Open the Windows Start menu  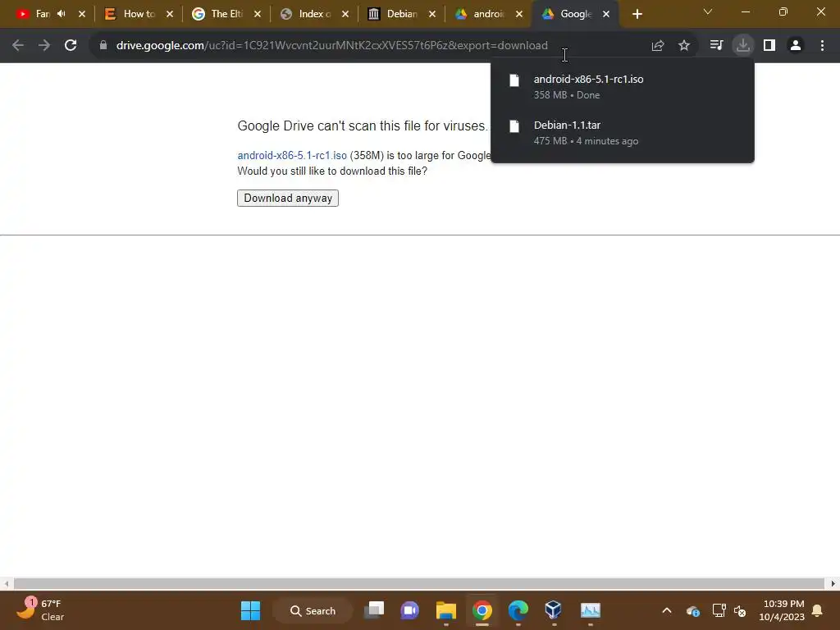tap(250, 610)
